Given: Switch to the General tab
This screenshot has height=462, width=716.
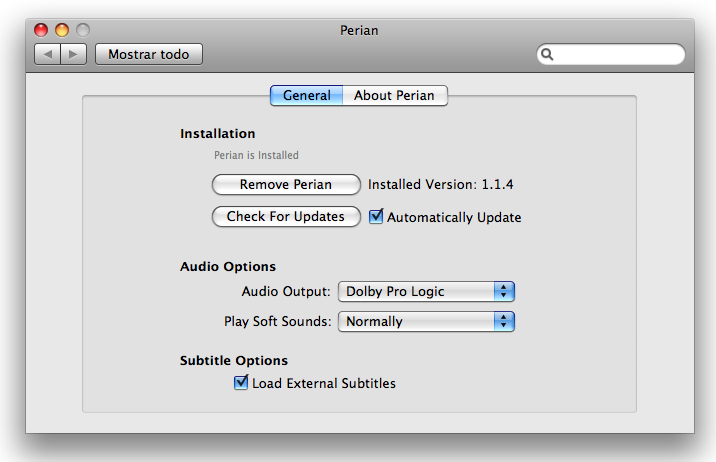Looking at the screenshot, I should 306,95.
